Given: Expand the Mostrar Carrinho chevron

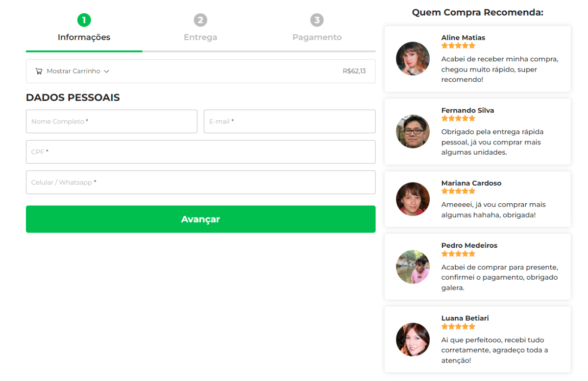Looking at the screenshot, I should coord(106,71).
